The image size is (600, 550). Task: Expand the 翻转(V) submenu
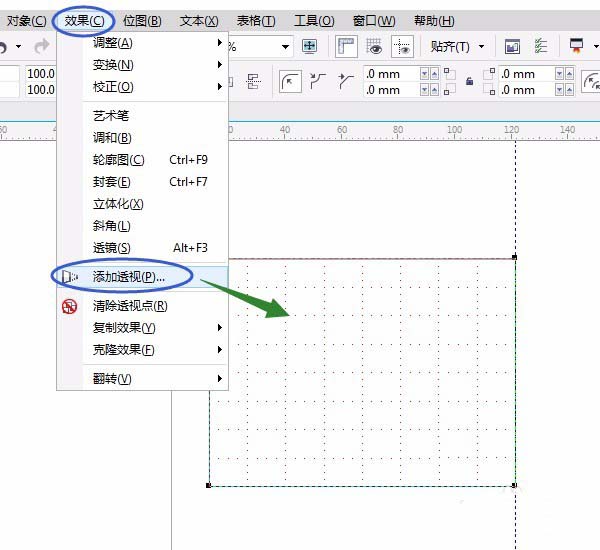pyautogui.click(x=219, y=379)
